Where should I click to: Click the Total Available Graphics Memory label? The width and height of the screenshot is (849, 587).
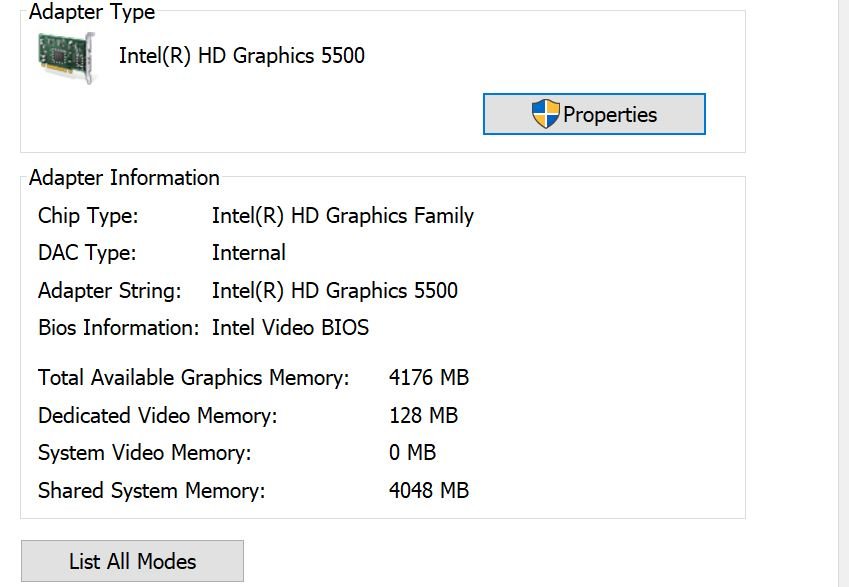coord(194,378)
